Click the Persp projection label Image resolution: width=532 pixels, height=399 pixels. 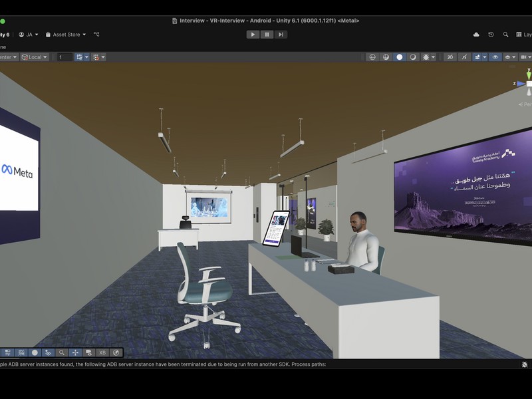(525, 104)
